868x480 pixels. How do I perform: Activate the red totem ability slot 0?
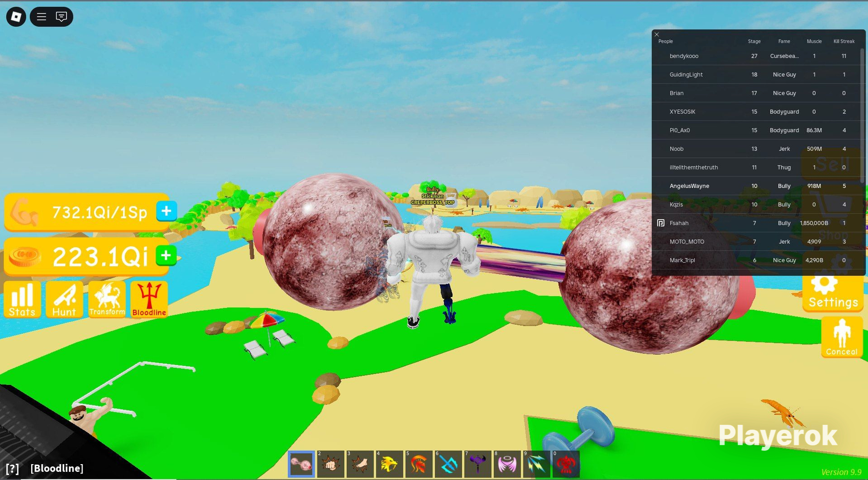[566, 464]
